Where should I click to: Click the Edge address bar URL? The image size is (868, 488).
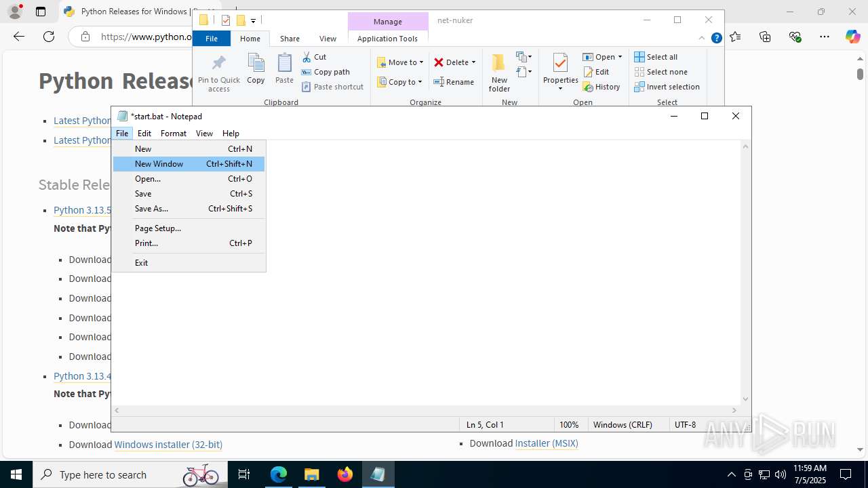click(x=146, y=37)
